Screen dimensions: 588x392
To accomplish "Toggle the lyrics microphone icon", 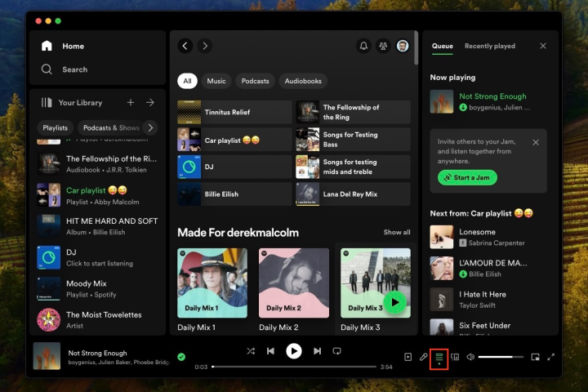I will tap(423, 357).
